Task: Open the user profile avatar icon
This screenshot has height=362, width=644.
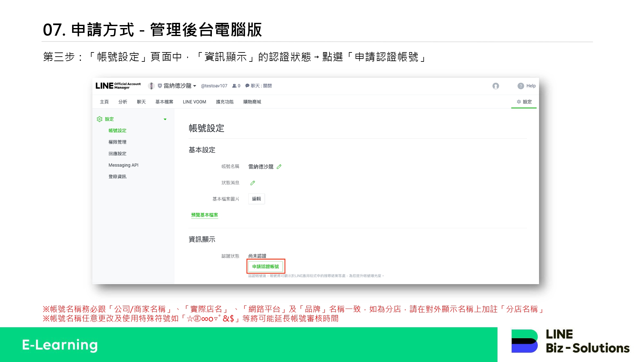Action: (496, 86)
